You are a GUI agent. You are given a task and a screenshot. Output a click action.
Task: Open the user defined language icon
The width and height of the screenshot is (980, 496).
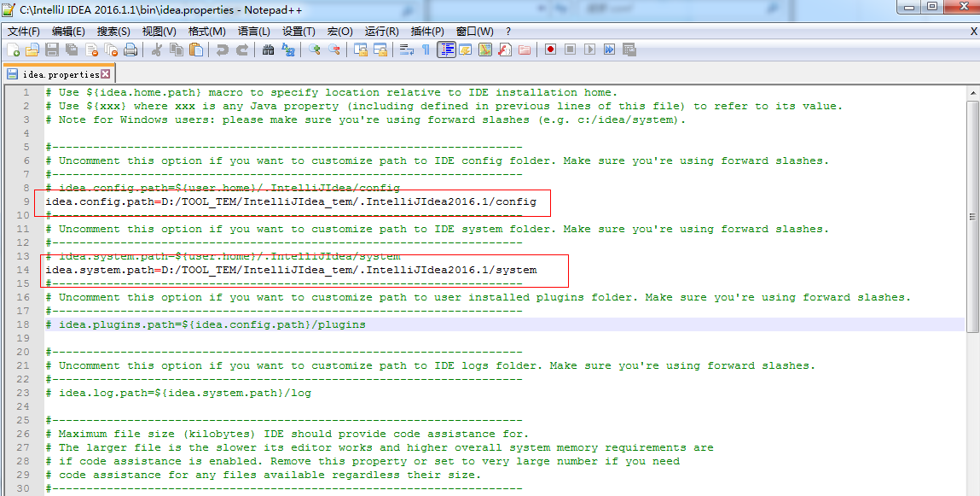tap(466, 50)
